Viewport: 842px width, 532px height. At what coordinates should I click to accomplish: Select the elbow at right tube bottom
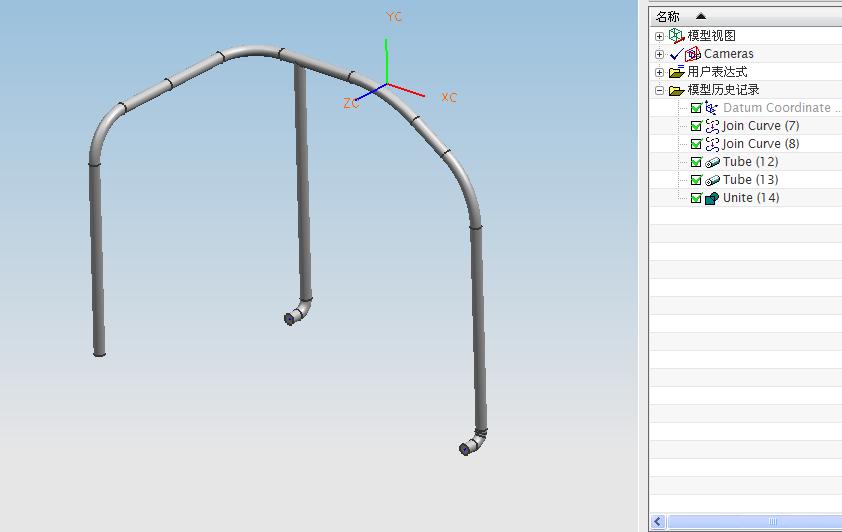tap(474, 442)
